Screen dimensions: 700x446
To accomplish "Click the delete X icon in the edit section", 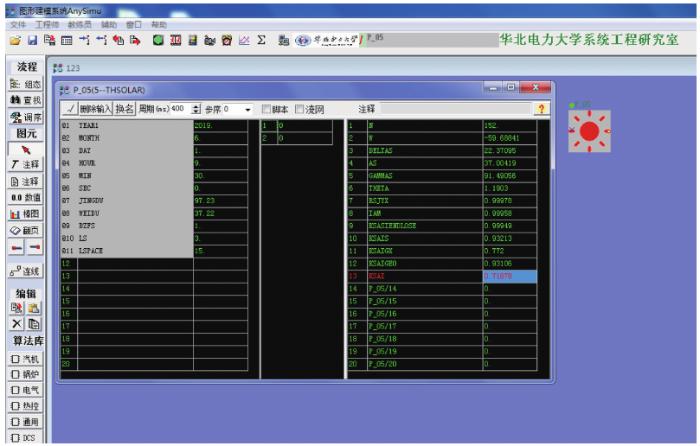I will [17, 323].
